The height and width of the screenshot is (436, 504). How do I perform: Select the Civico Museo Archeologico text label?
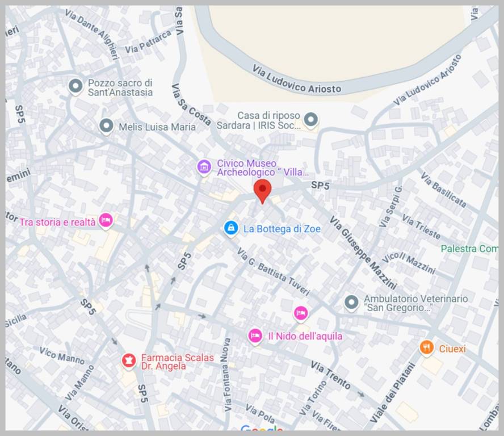[263, 168]
